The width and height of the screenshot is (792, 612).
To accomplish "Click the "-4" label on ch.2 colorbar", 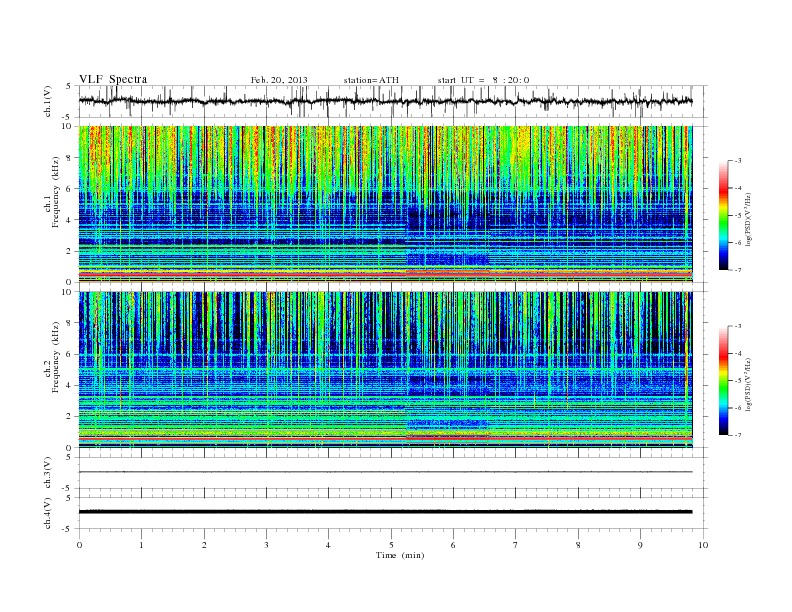I will pyautogui.click(x=737, y=353).
